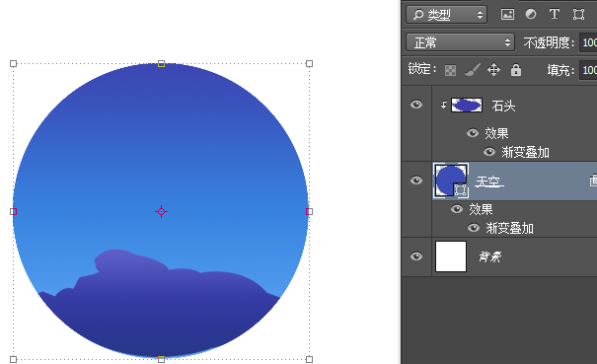Click top-right transform handle on canvas
The image size is (597, 364).
pyautogui.click(x=309, y=63)
